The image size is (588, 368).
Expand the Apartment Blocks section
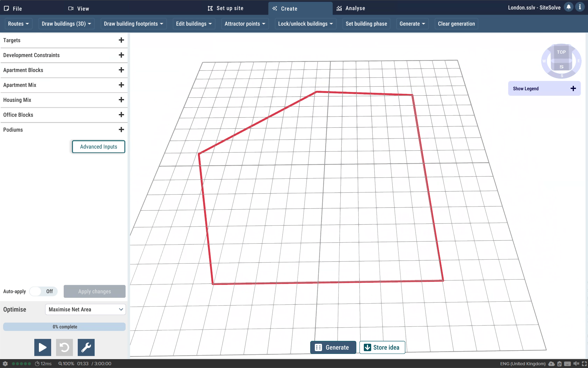[x=121, y=70]
